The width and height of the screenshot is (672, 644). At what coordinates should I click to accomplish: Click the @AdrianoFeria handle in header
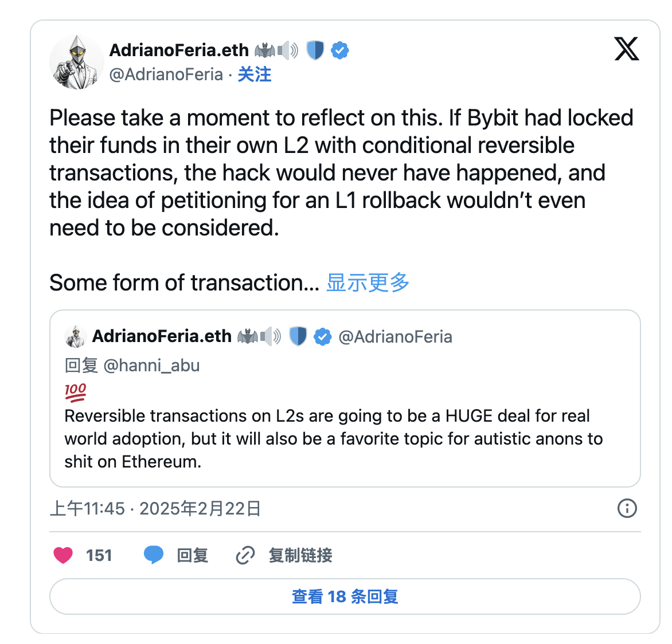click(166, 74)
